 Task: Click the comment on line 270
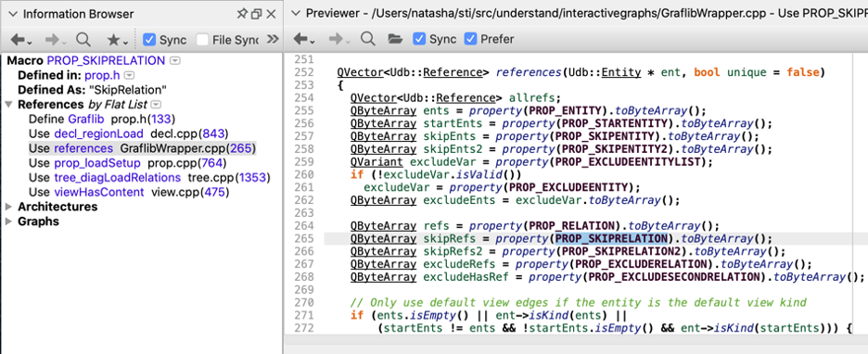(x=579, y=302)
